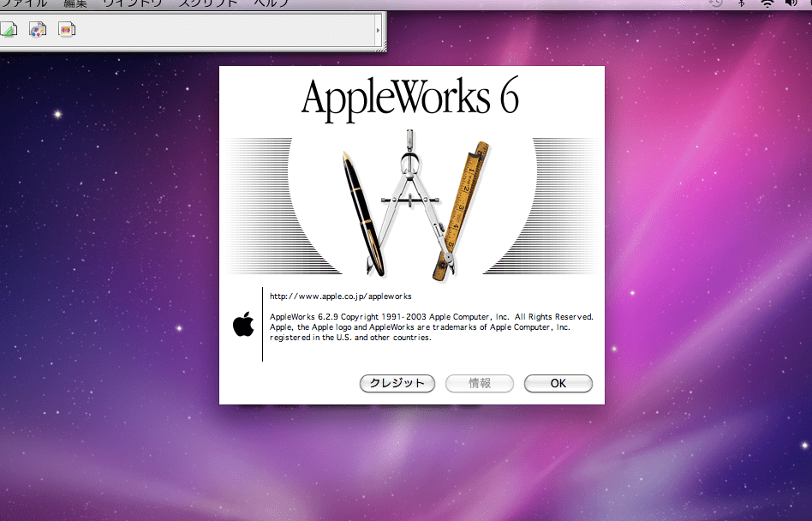Open the Wi-Fi status menu

tap(767, 3)
